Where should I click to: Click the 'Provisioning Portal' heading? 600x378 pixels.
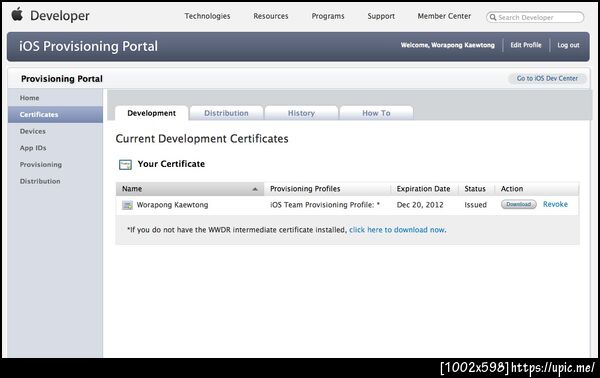click(62, 79)
